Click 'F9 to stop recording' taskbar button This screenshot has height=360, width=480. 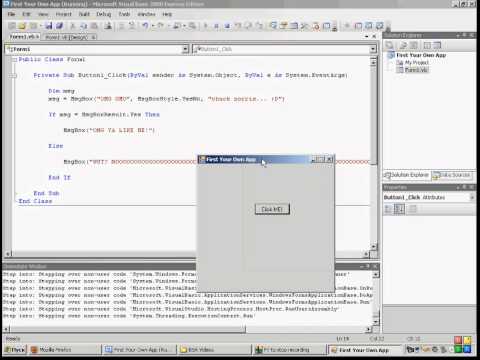(x=288, y=350)
